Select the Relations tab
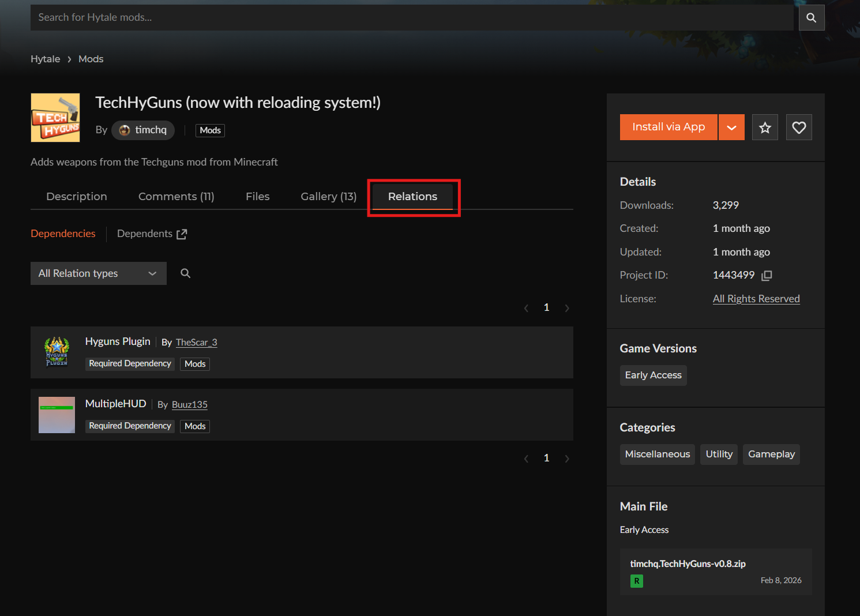Image resolution: width=860 pixels, height=616 pixels. (x=413, y=197)
